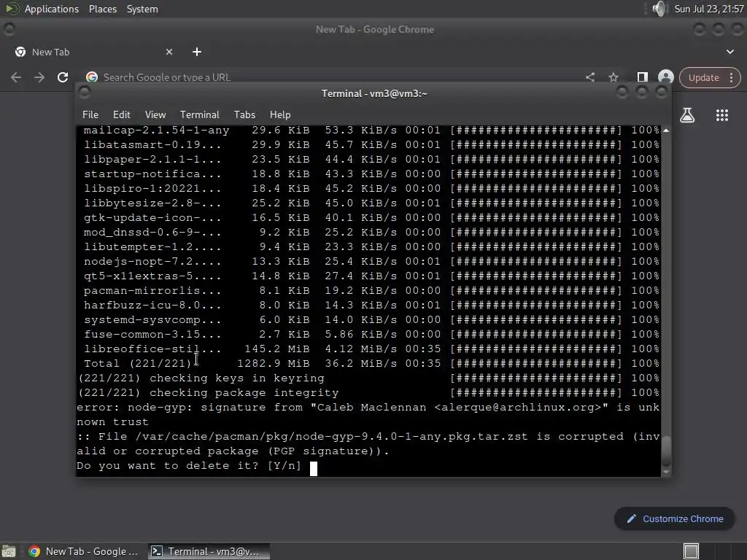
Task: Bookmark this tab with star icon
Action: point(613,77)
